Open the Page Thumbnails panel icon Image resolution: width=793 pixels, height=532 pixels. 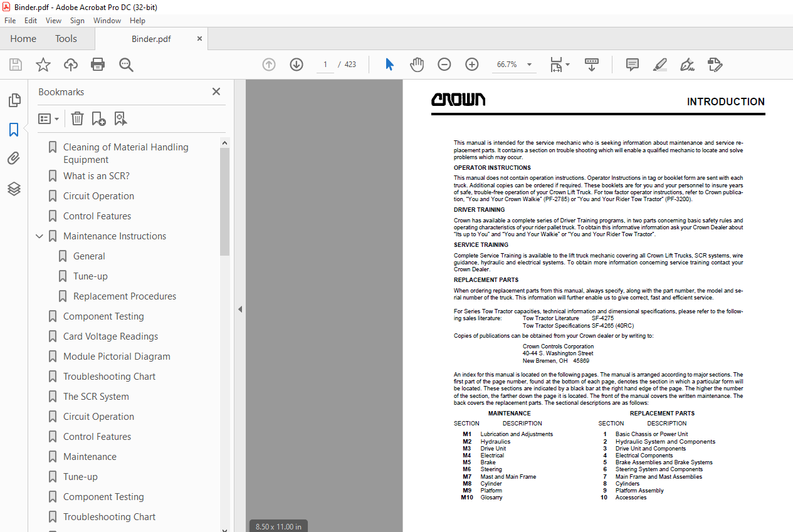click(x=14, y=100)
